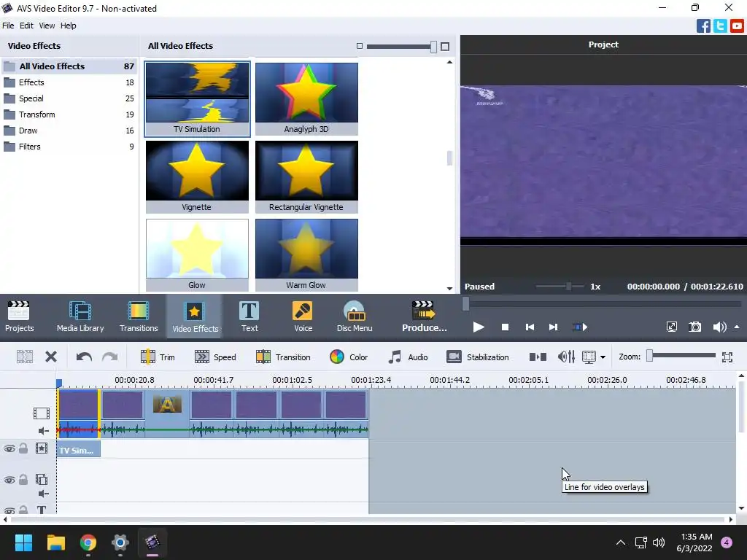Viewport: 747px width, 560px height.
Task: Open the Edit menu
Action: coord(26,26)
